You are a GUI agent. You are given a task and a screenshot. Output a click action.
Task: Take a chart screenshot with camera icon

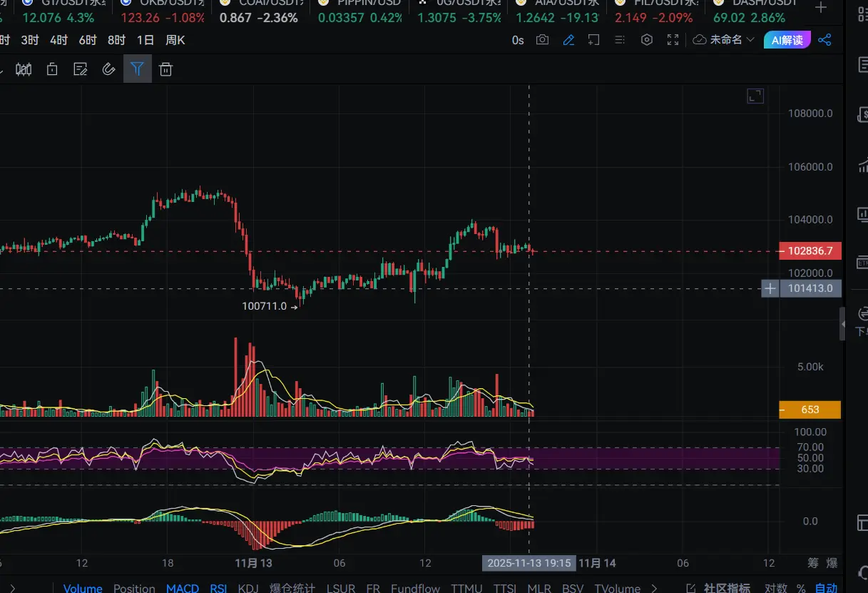pos(543,40)
